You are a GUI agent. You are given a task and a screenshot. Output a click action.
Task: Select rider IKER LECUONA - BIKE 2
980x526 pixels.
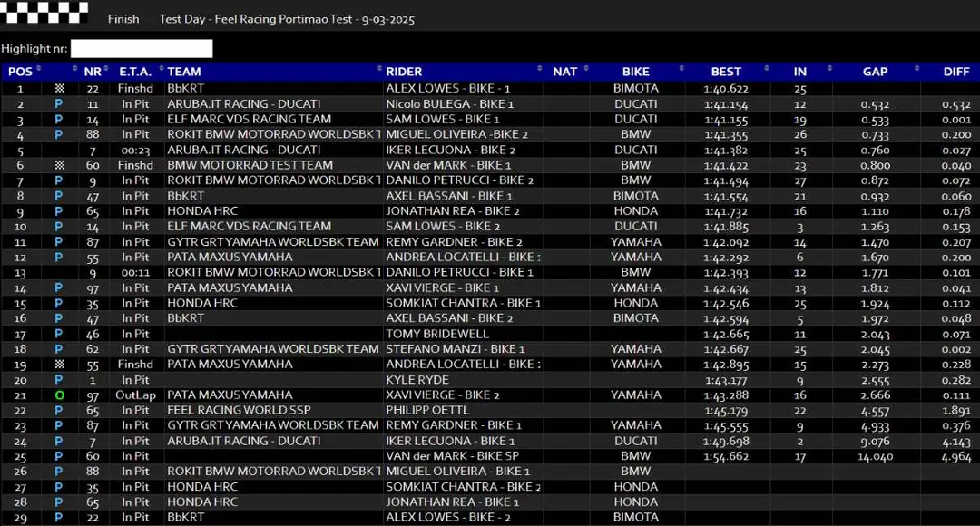(451, 150)
